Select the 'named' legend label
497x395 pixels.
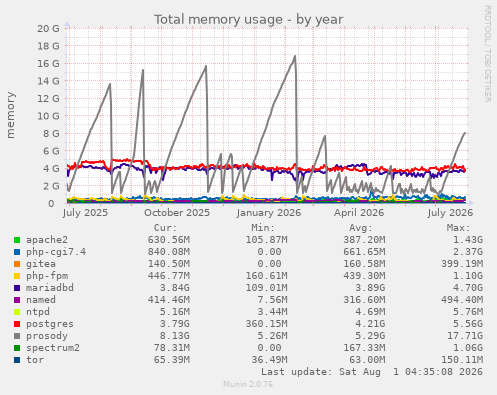click(x=41, y=300)
